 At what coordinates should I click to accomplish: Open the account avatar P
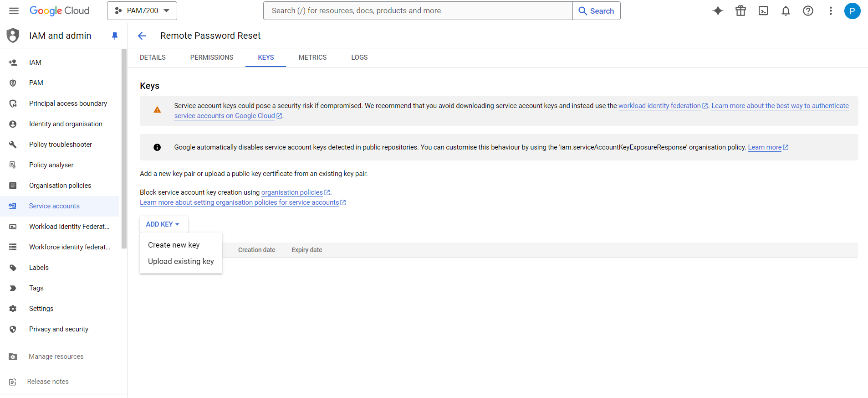852,11
